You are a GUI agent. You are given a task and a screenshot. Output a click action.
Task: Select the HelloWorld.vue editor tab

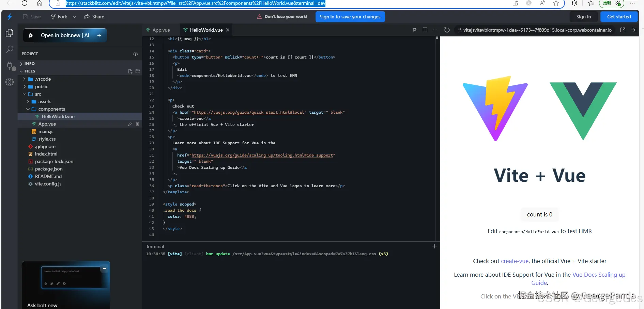click(x=206, y=30)
